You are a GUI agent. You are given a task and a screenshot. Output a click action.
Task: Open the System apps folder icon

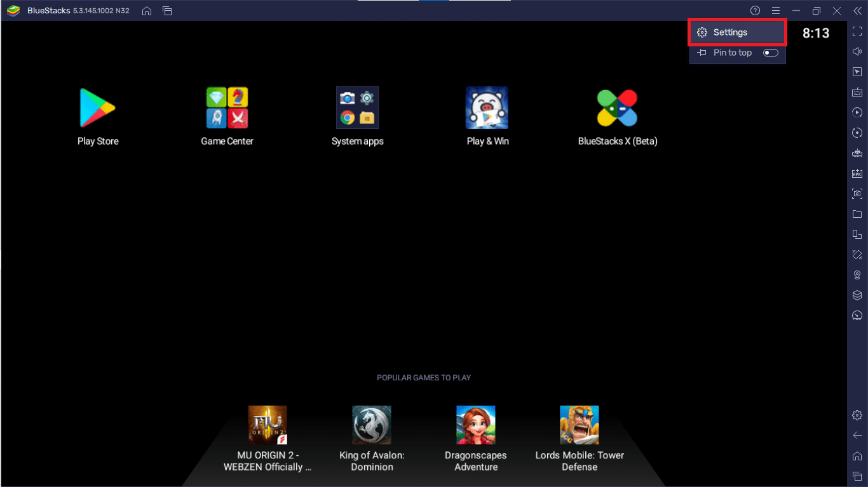coord(357,108)
